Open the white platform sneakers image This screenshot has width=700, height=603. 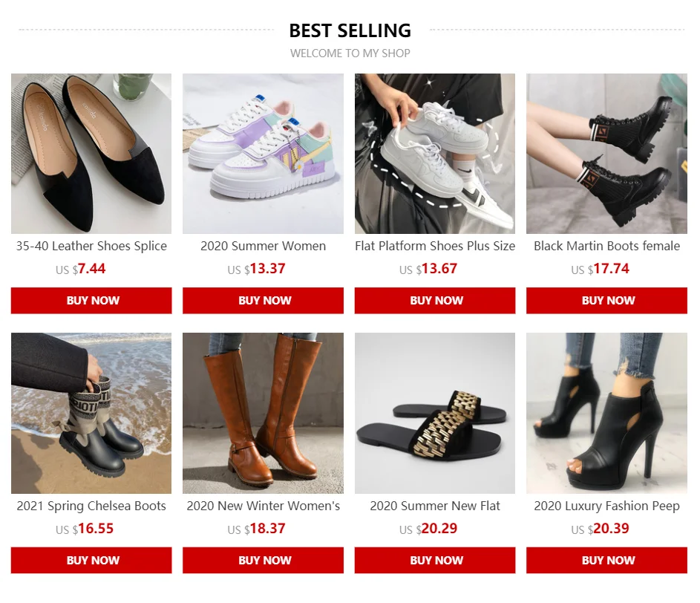[x=435, y=154]
